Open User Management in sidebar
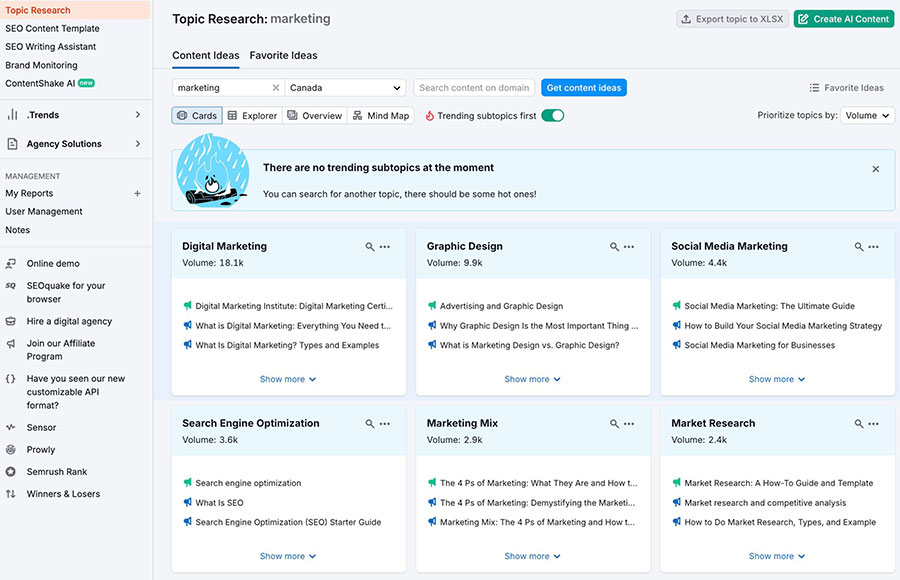Screen dimensions: 900x580 [44, 211]
